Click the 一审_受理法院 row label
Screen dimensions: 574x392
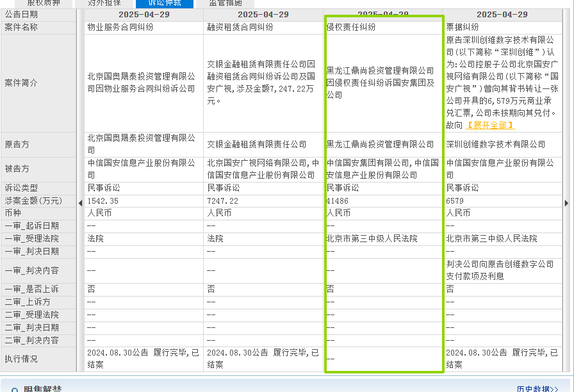pyautogui.click(x=31, y=239)
